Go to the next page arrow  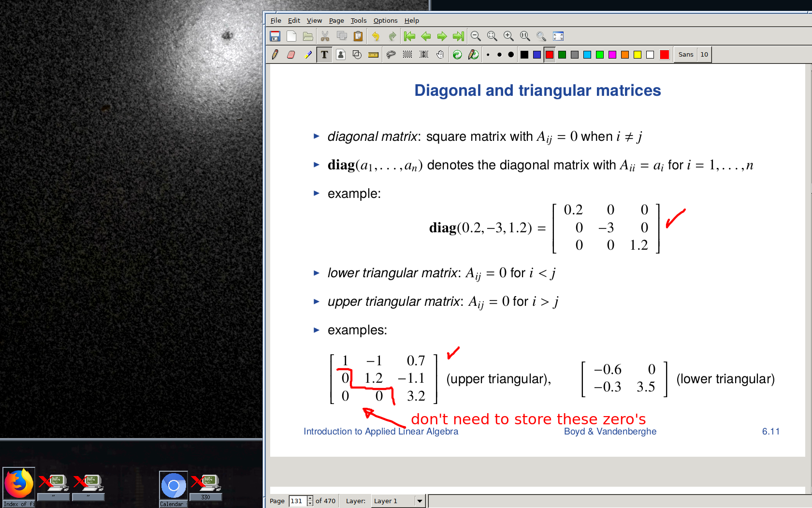click(x=442, y=36)
